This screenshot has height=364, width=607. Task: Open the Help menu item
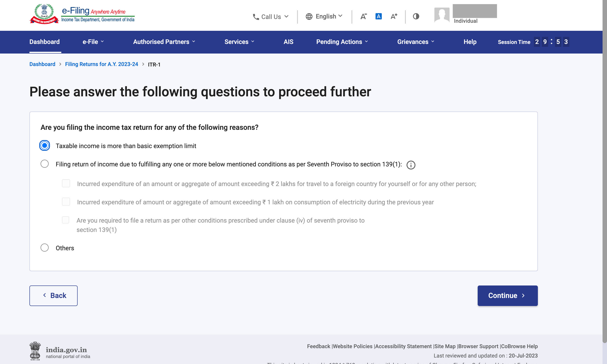[470, 42]
